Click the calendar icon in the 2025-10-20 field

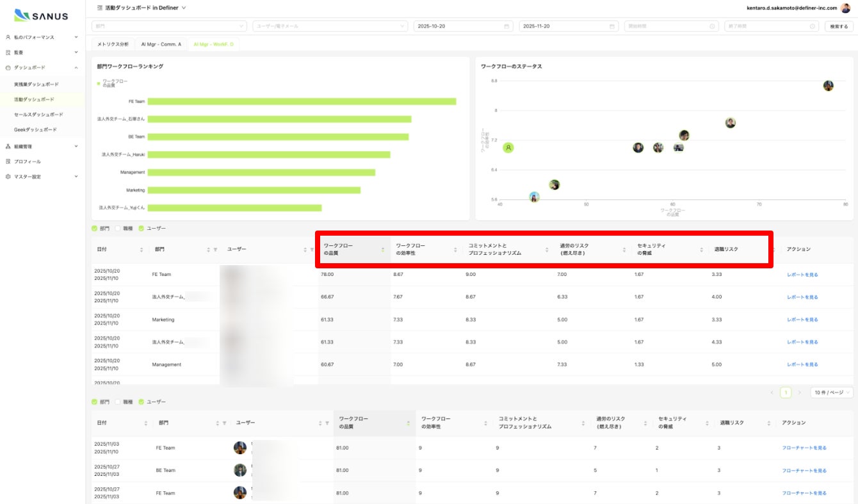tap(506, 26)
